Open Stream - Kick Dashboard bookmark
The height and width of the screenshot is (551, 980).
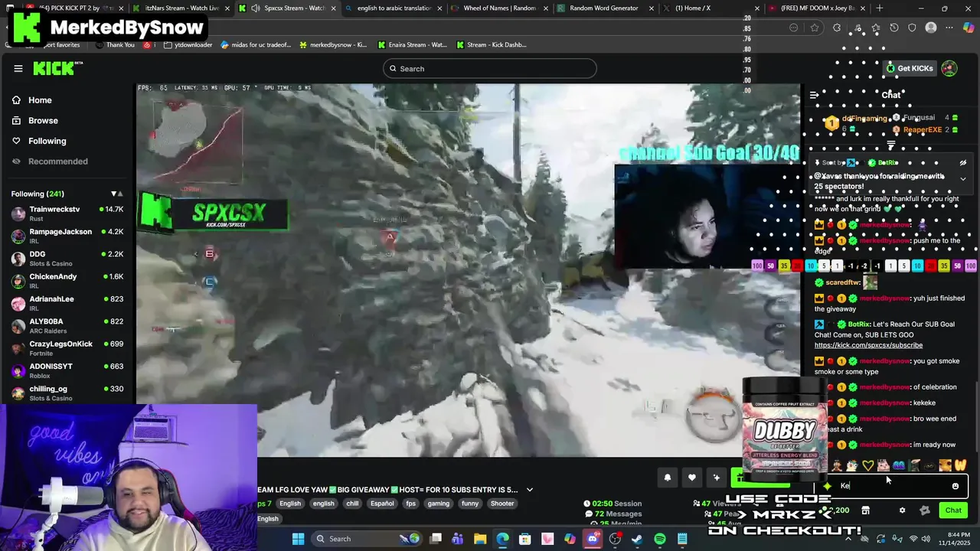(x=492, y=45)
